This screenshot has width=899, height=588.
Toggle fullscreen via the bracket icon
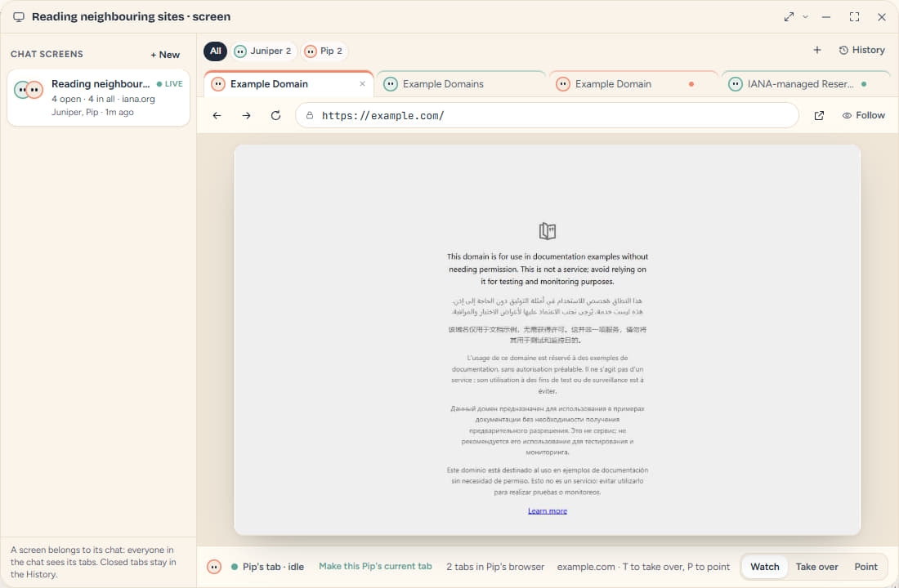[x=854, y=16]
